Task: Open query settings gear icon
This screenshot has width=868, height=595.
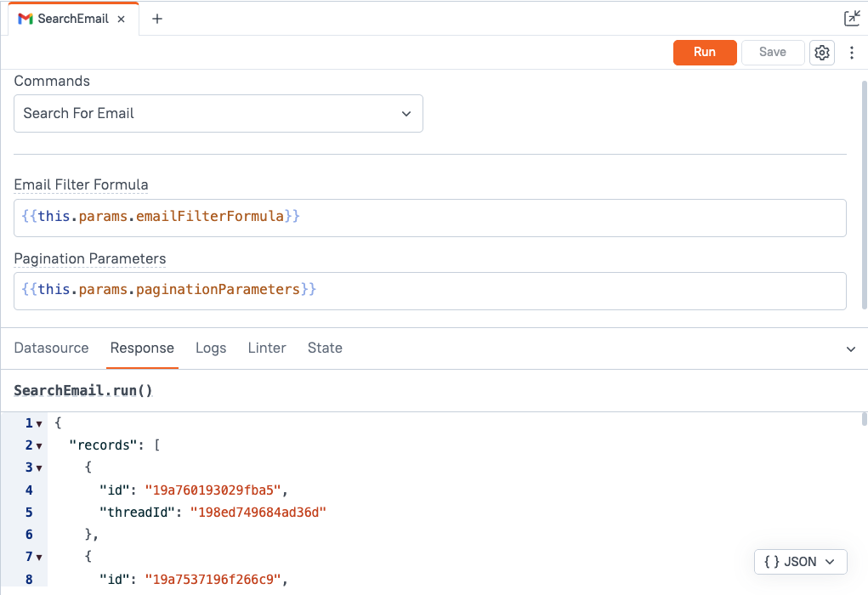Action: [821, 53]
